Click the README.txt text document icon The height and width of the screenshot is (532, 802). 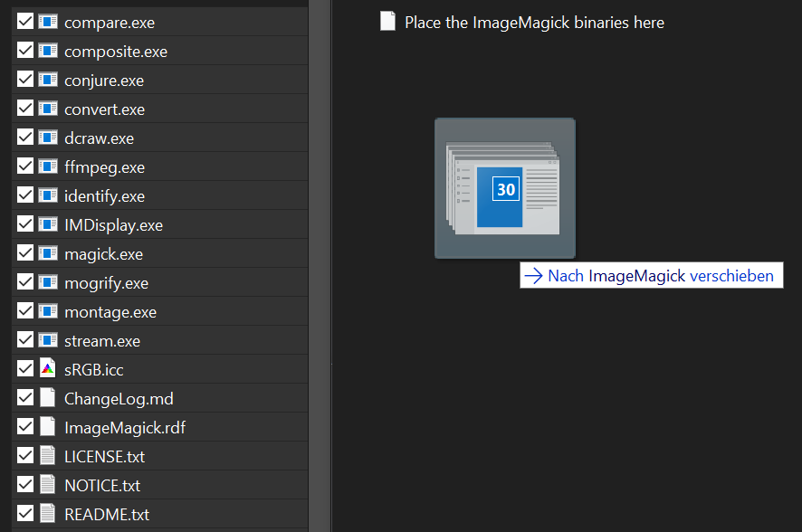click(48, 514)
